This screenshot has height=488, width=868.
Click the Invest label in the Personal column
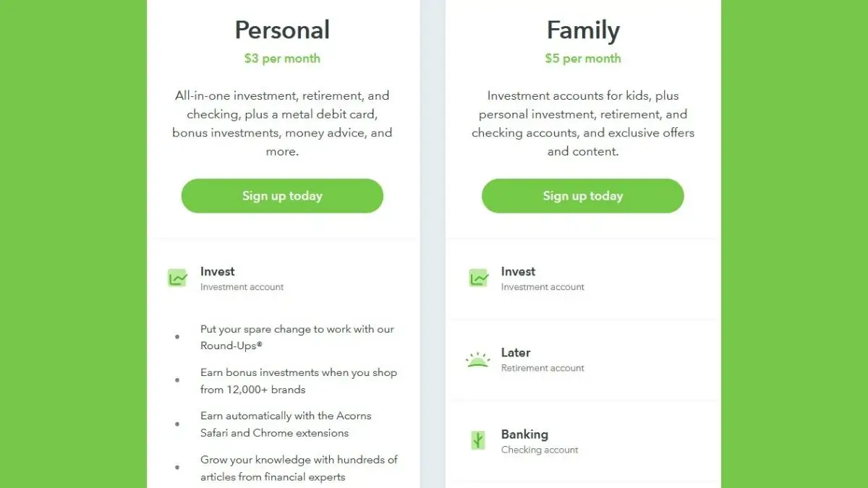pyautogui.click(x=217, y=271)
